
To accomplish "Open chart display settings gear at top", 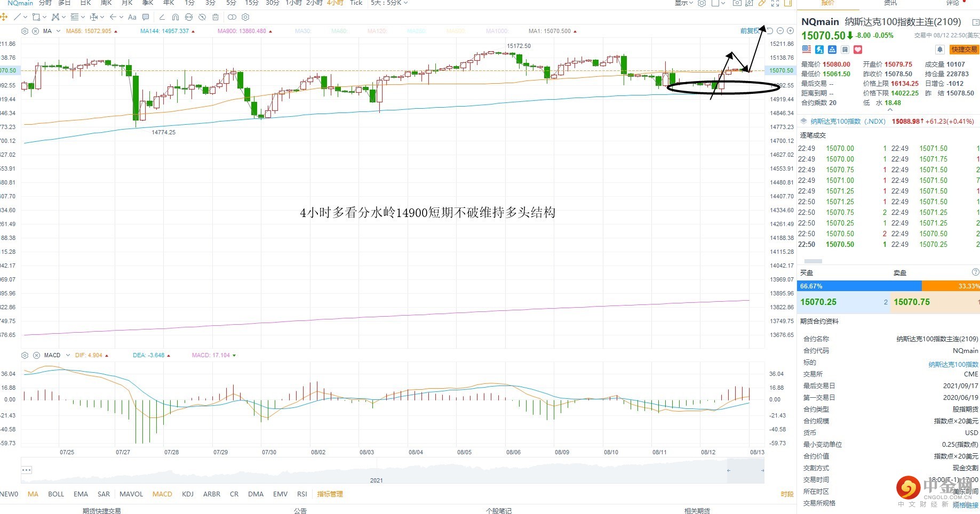I will click(x=702, y=3).
